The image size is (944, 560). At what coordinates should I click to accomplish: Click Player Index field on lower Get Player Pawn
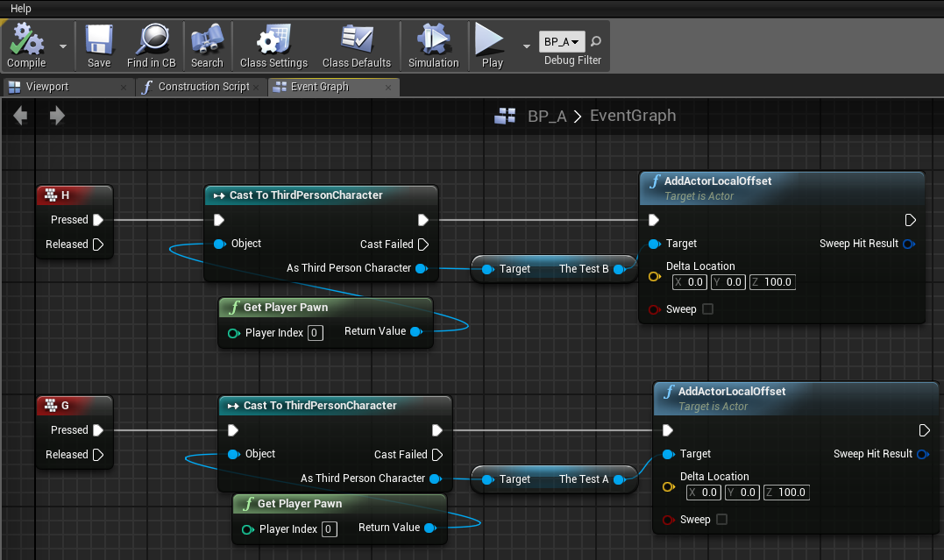329,529
